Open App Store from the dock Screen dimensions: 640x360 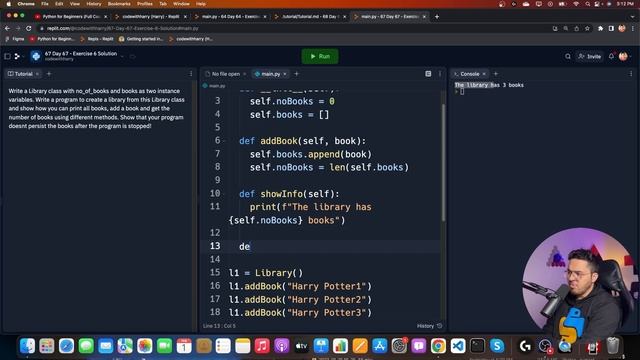coord(380,346)
